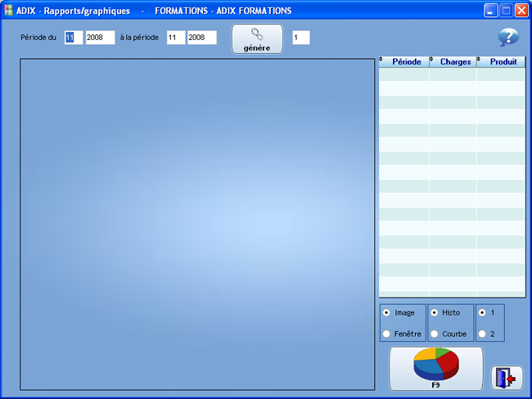Click the ADIX application icon in title bar
Screen dimensions: 532x399
[8, 11]
